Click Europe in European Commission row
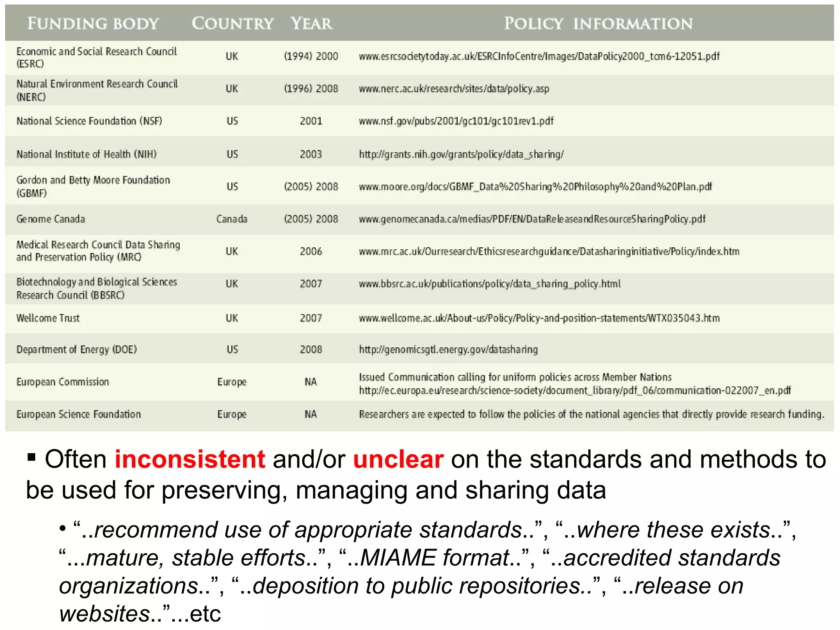Viewport: 840px width, 630px height. pyautogui.click(x=232, y=382)
